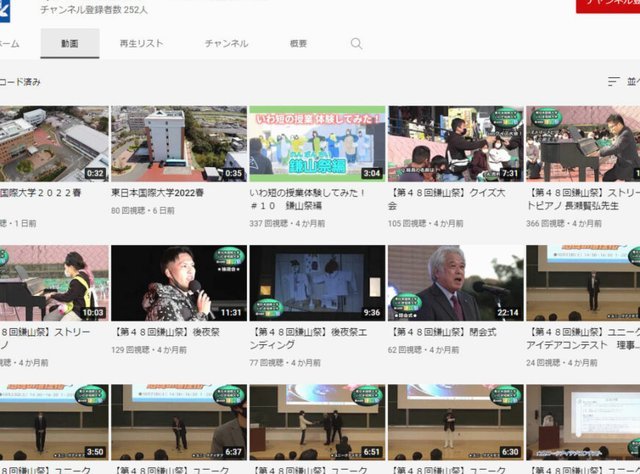Click the 129 回視聴・4 か月前 text

[149, 349]
